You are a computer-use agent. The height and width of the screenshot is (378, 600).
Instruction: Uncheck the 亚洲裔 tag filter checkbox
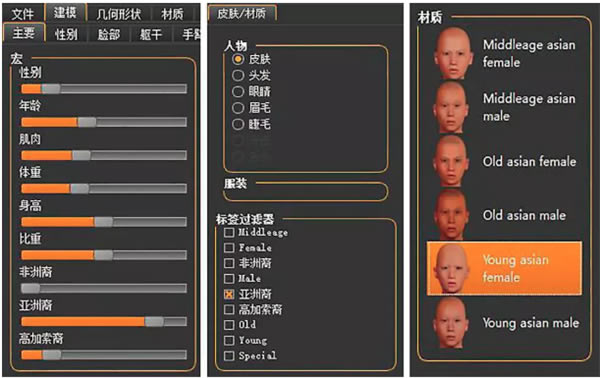[x=229, y=294]
